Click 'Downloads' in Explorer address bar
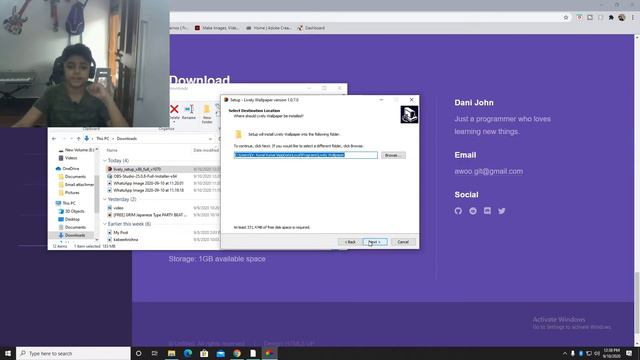This screenshot has height=360, width=640. (x=127, y=139)
